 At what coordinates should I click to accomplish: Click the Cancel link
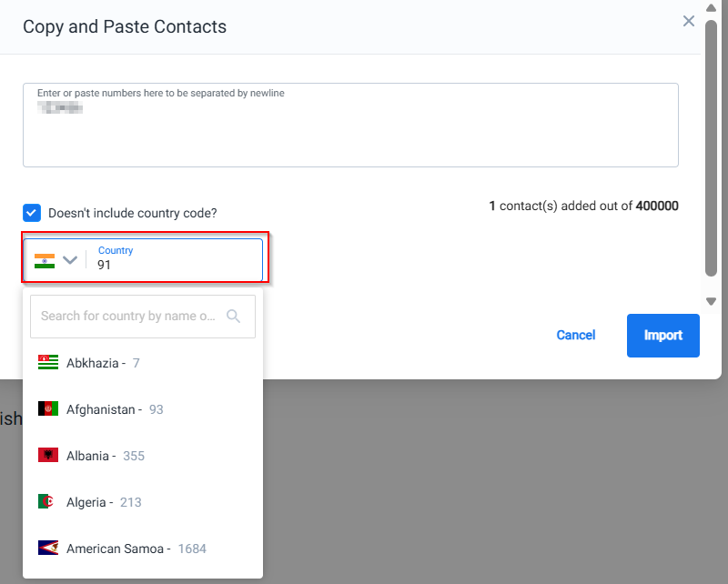(575, 335)
